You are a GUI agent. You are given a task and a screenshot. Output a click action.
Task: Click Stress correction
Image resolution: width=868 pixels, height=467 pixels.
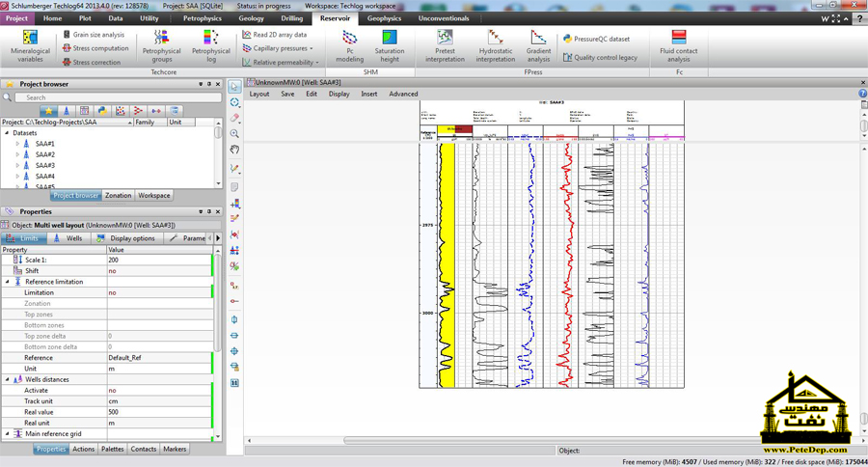click(x=92, y=62)
